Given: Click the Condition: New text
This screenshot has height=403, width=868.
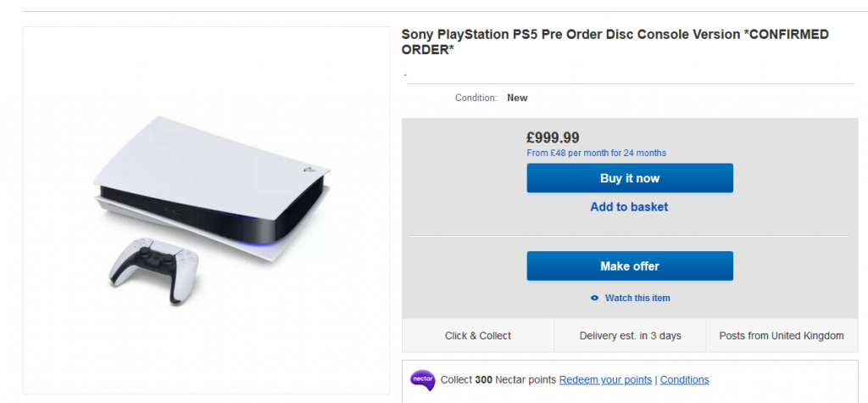Looking at the screenshot, I should point(517,98).
